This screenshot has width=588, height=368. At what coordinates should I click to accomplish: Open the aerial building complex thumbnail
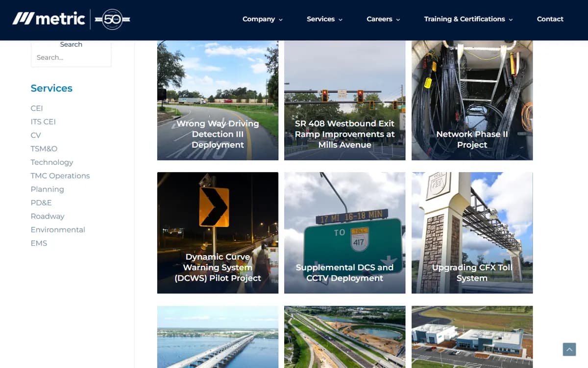pyautogui.click(x=472, y=337)
